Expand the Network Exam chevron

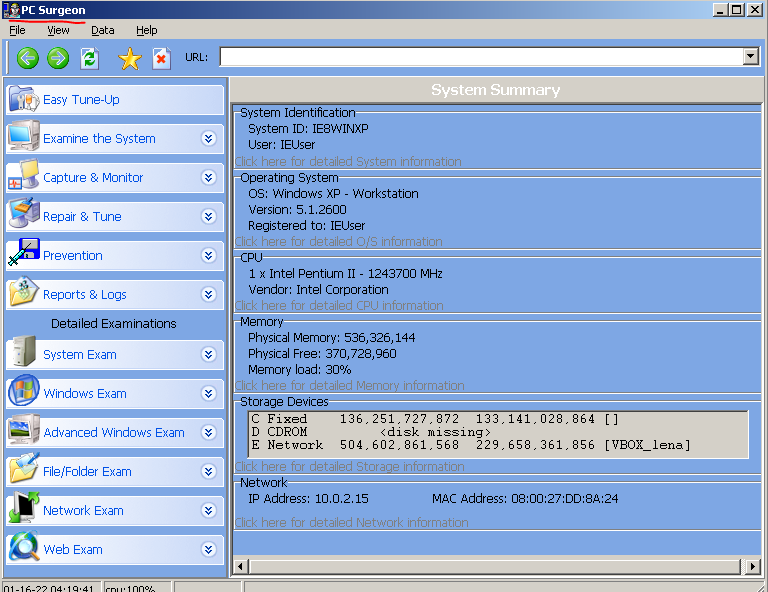(x=209, y=511)
